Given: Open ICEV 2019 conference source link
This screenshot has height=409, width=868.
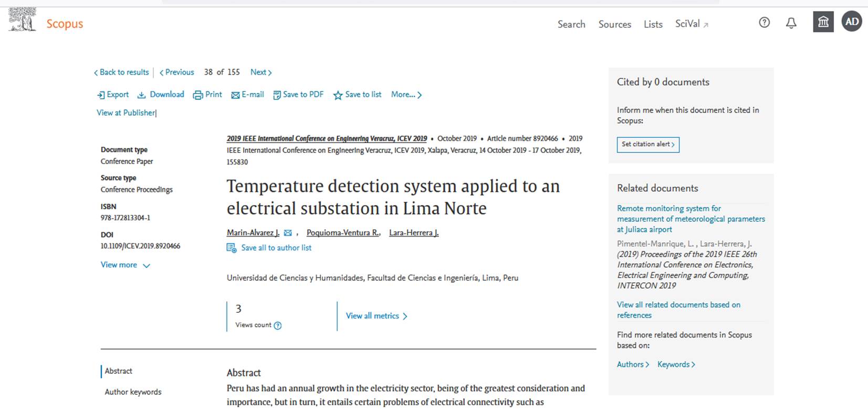Looking at the screenshot, I should [x=327, y=138].
